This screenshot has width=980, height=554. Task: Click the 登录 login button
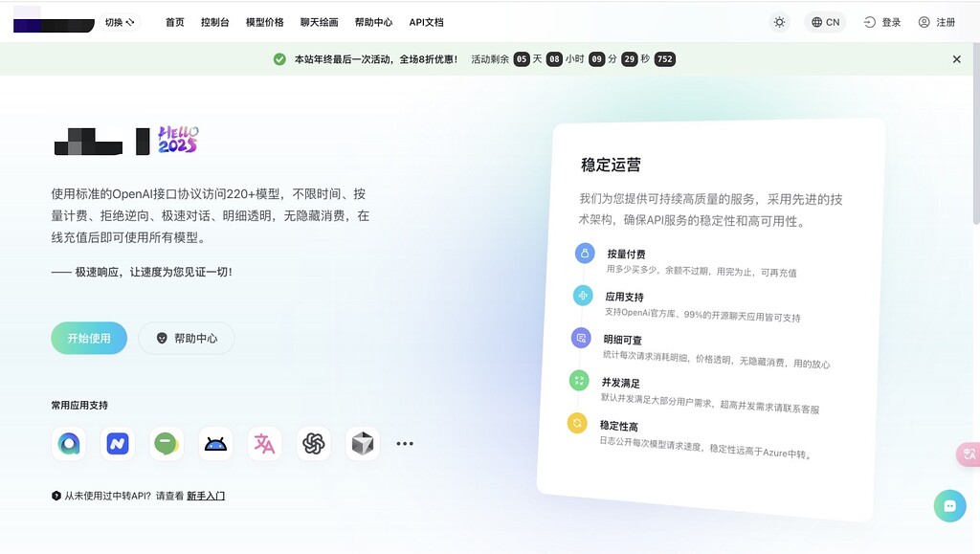click(x=881, y=22)
